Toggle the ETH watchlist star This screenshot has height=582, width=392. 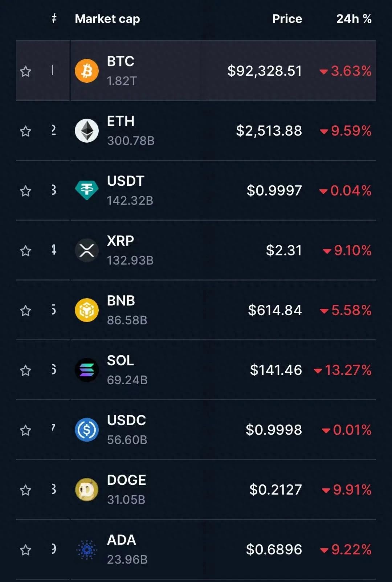tap(25, 131)
